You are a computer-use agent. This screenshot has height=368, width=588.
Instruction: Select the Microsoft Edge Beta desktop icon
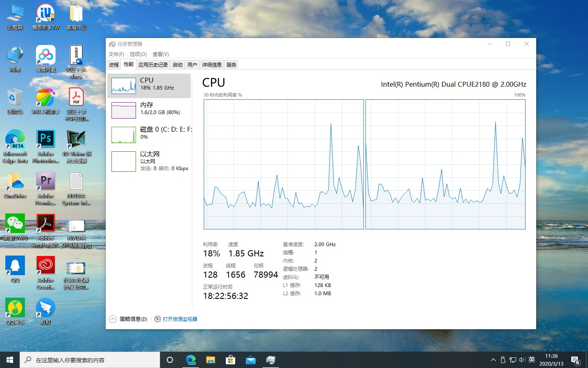[15, 147]
